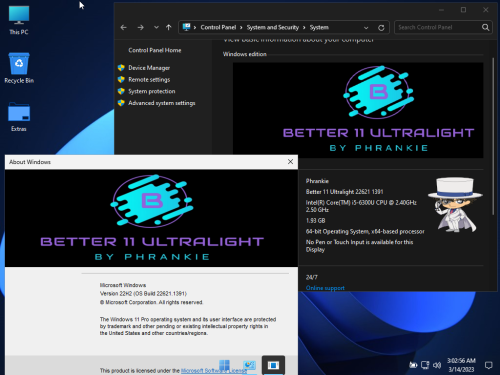Click shield icon beside Device Manager
500x375 pixels.
[x=121, y=68]
